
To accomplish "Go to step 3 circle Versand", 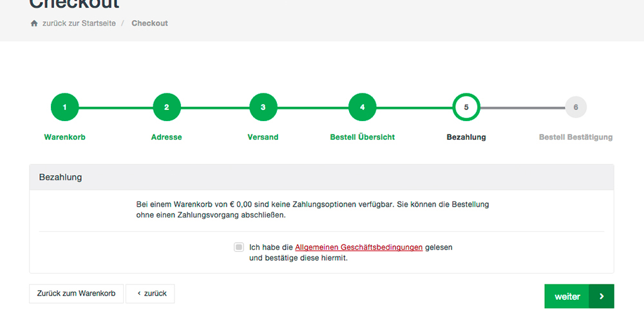I will [263, 107].
